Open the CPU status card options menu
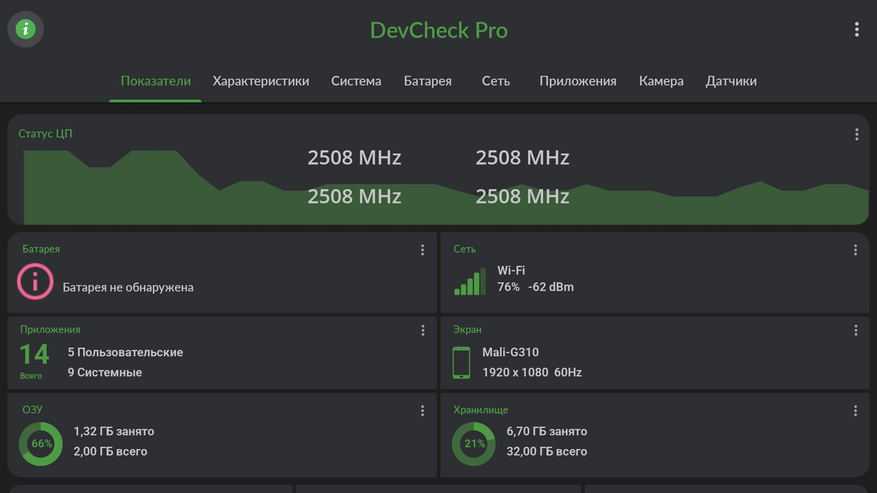Screen dimensions: 877x493 (856, 134)
